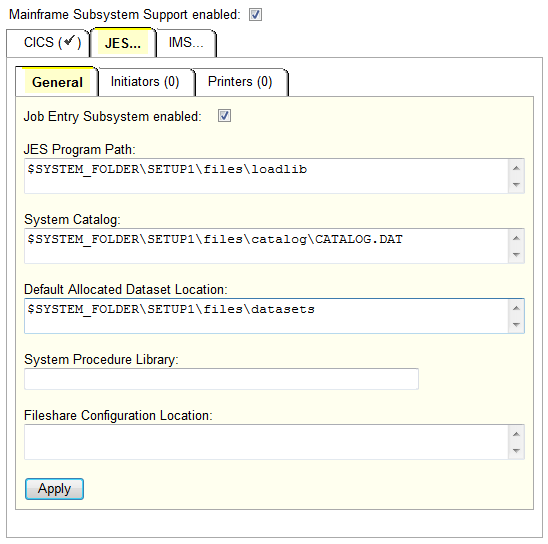Toggle Job Entry Subsystem enabled checkbox
Viewport: 548px width, 544px height.
pos(224,116)
